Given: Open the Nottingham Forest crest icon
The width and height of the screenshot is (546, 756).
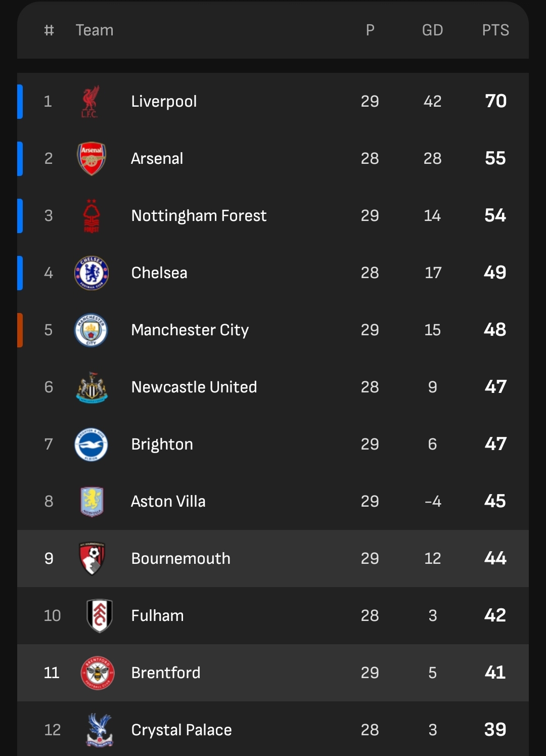Looking at the screenshot, I should [x=92, y=216].
